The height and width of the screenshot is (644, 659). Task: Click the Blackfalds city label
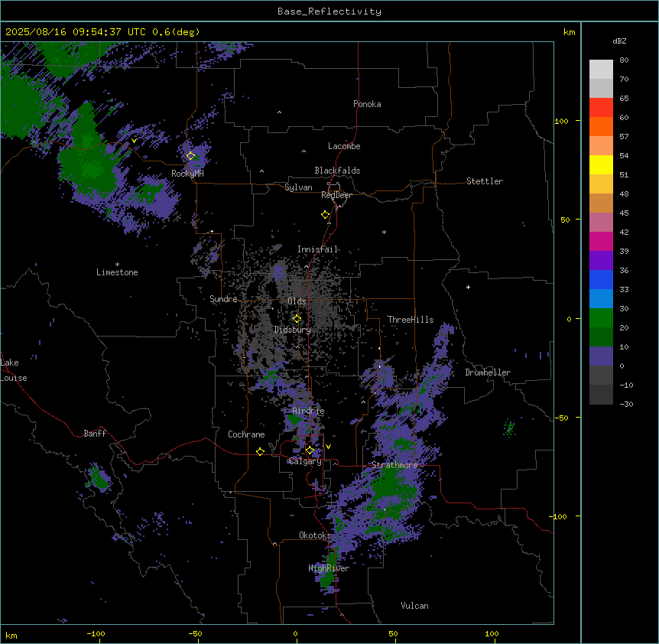337,171
